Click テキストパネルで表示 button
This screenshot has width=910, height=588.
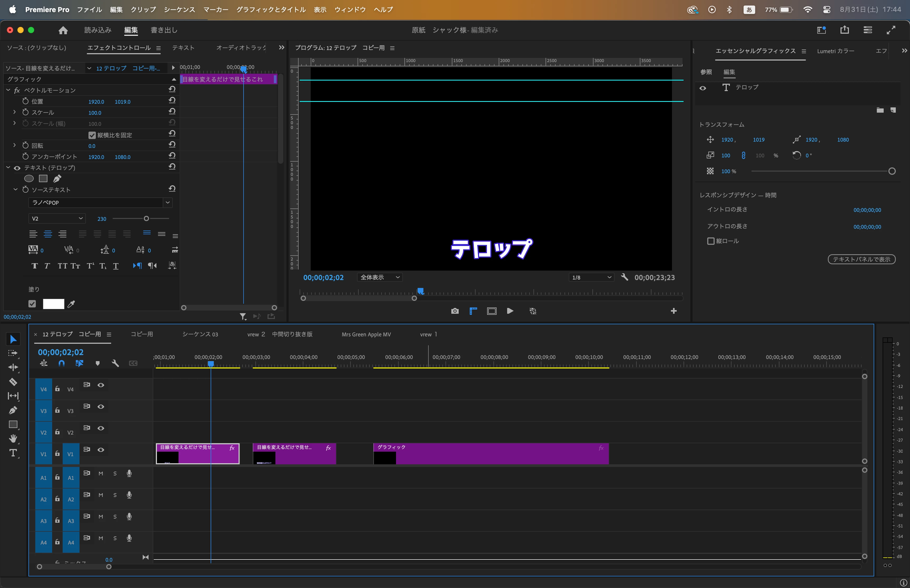pyautogui.click(x=861, y=259)
